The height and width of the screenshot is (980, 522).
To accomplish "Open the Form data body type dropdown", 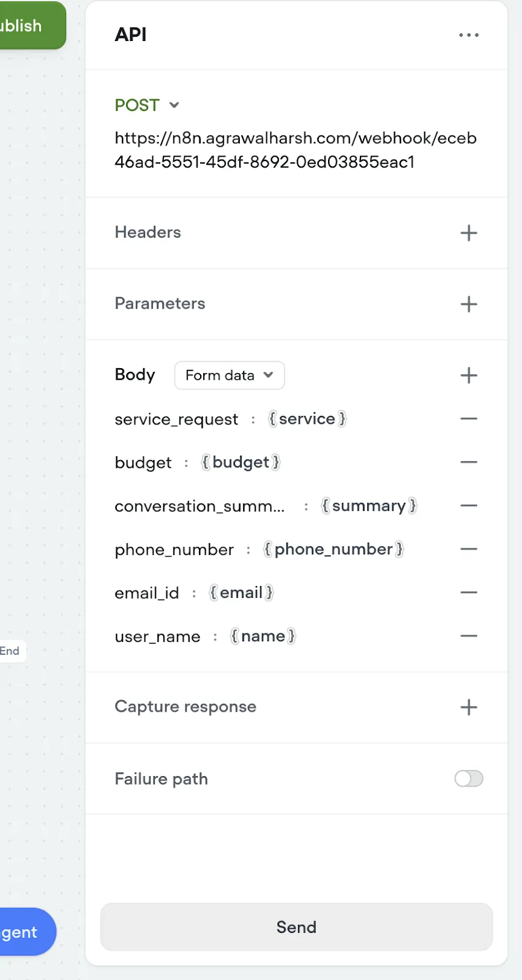I will 229,375.
